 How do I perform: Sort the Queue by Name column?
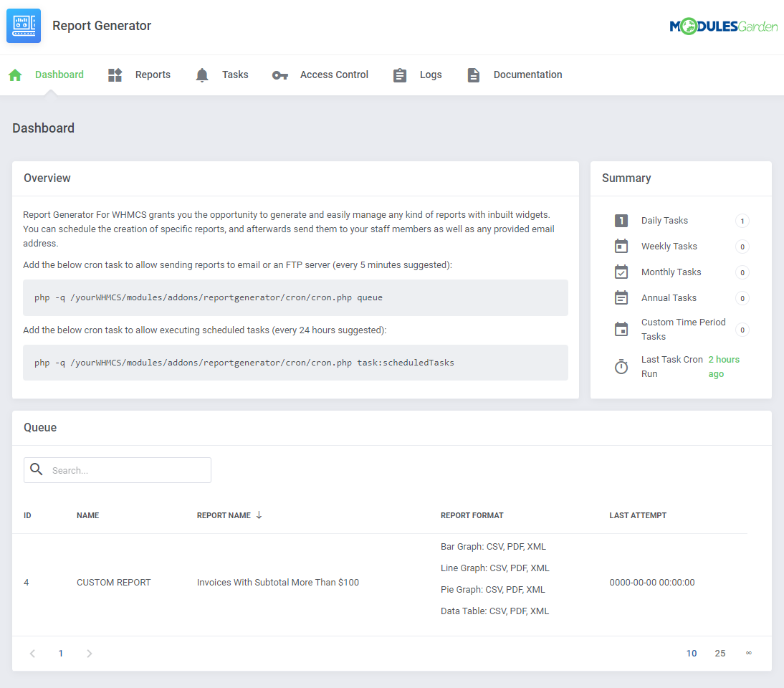click(x=87, y=515)
